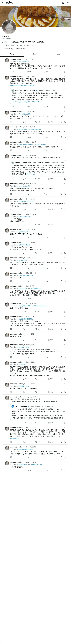
Task: Bookmark the Jan 31, 2025 reply to @knightma310
Action: tap(61, 122)
